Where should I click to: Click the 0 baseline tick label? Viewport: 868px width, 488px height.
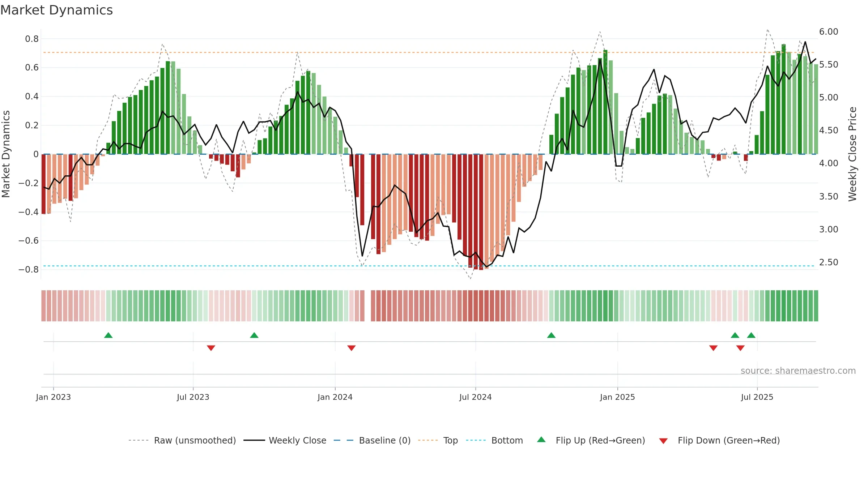click(36, 154)
